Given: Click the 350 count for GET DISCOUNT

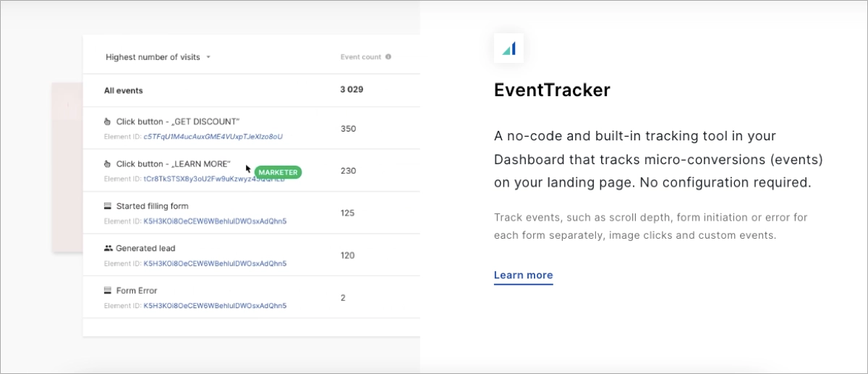Looking at the screenshot, I should click(x=348, y=129).
